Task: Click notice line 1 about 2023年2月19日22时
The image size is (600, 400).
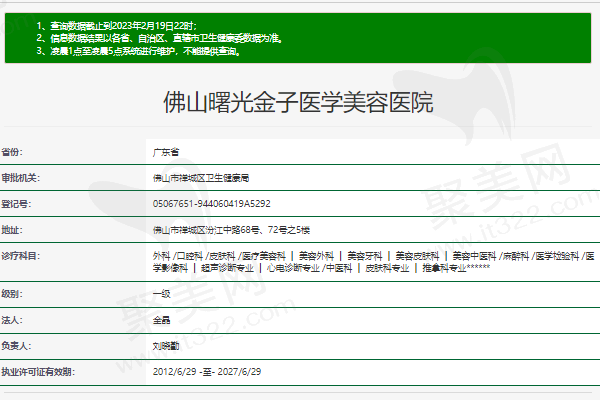Action: [x=117, y=26]
